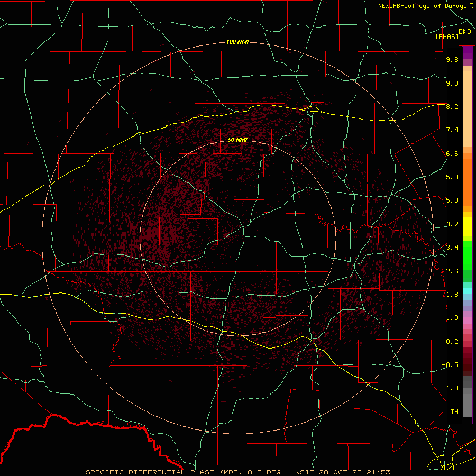Screen dimensions: 476x476
Task: Click the [PHAS] units label
Action: tap(447, 36)
